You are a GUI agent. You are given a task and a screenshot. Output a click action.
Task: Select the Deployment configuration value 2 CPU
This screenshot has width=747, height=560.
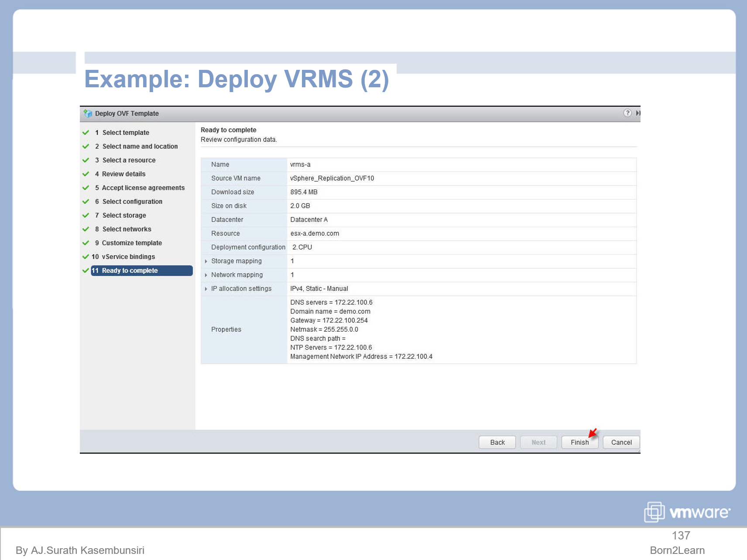pyautogui.click(x=302, y=247)
